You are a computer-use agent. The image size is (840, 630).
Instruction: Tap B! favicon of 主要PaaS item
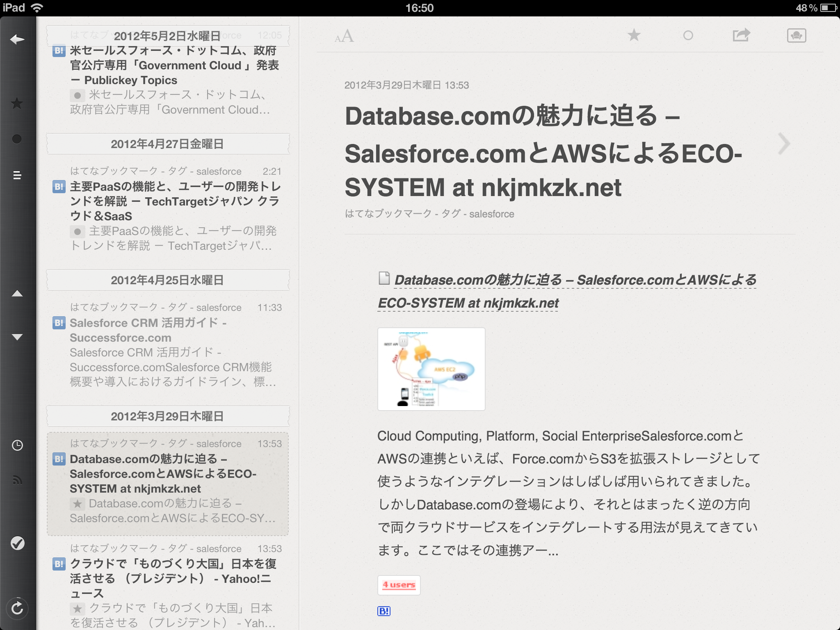pyautogui.click(x=59, y=187)
